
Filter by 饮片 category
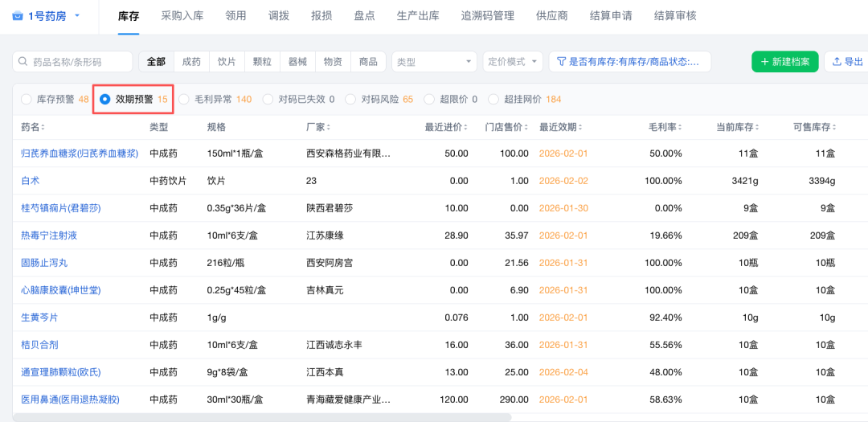227,61
